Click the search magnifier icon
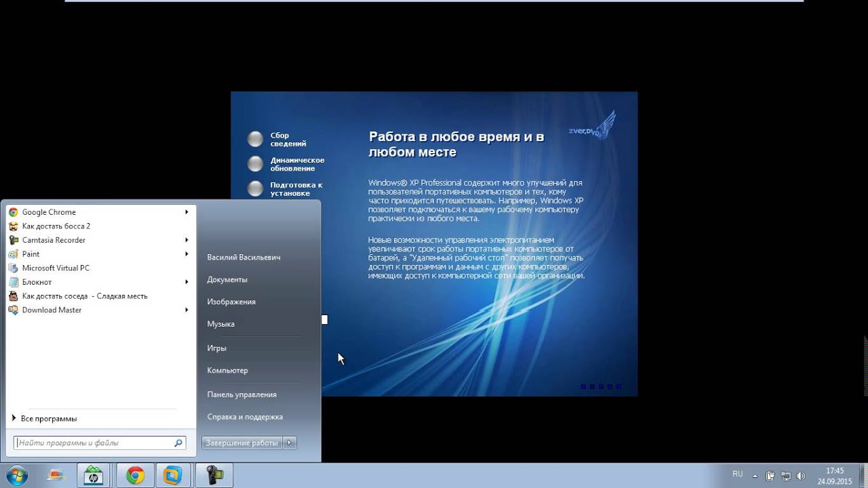This screenshot has height=488, width=868. [x=178, y=443]
